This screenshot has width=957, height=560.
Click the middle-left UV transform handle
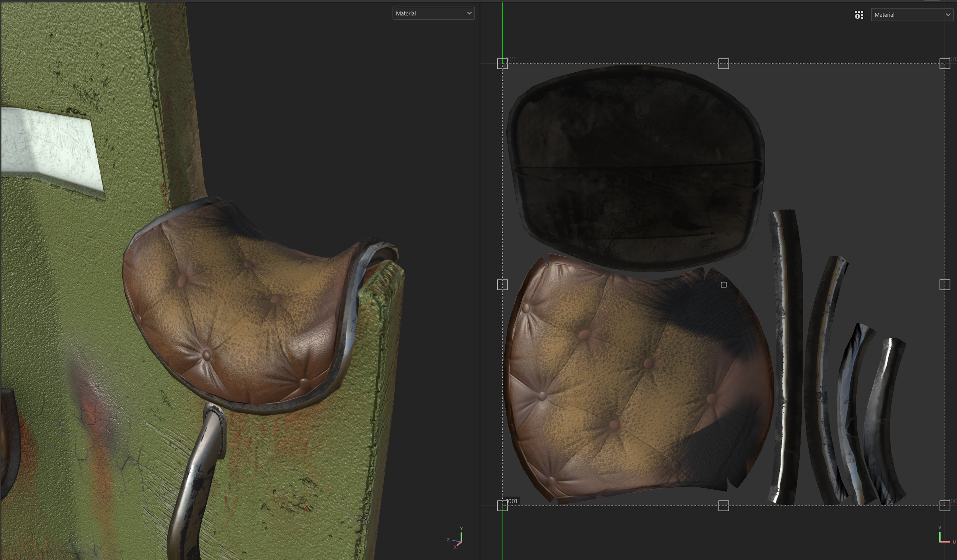[502, 285]
